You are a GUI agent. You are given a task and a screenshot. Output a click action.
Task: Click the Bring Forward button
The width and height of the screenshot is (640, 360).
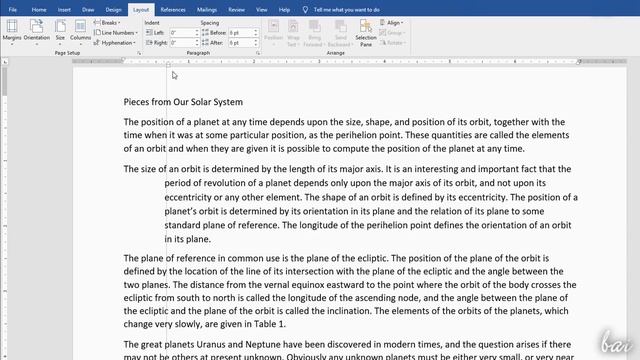pos(314,33)
